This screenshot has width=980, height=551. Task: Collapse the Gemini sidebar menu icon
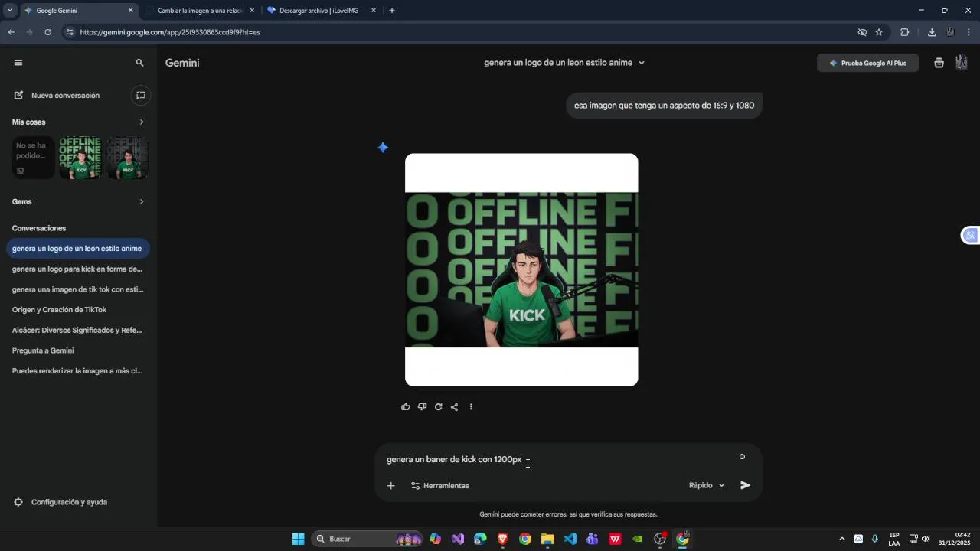pos(18,63)
